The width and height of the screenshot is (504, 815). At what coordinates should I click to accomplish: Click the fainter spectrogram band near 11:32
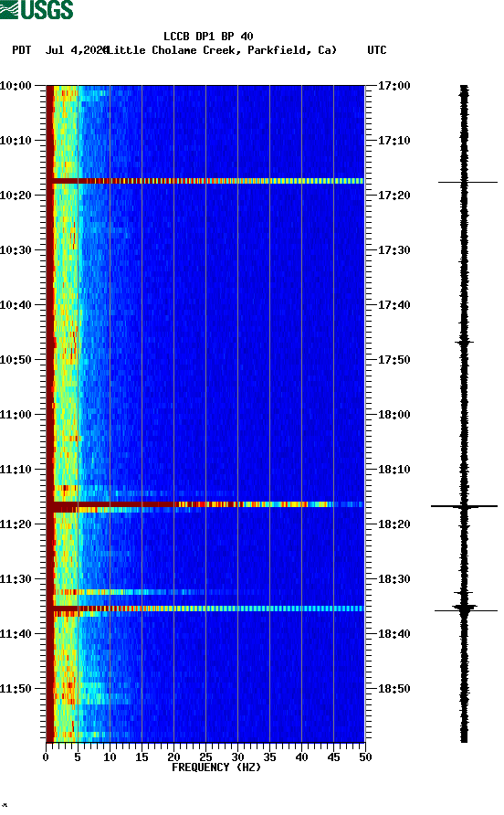click(x=145, y=592)
